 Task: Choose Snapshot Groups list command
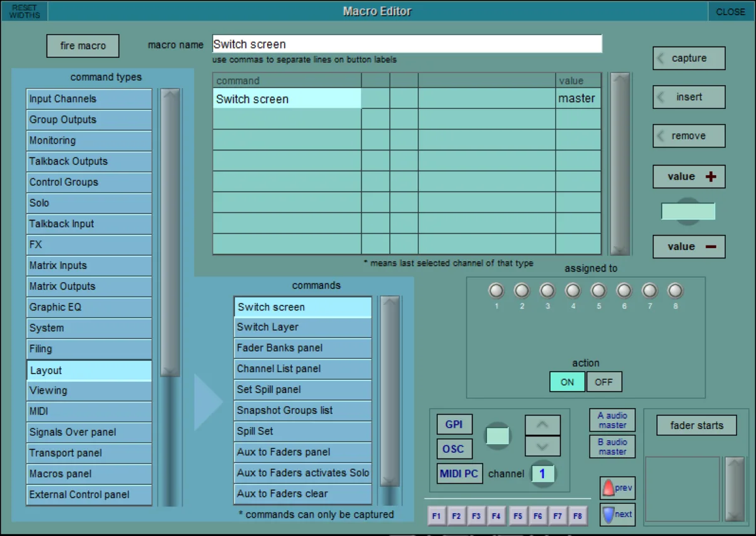click(302, 411)
